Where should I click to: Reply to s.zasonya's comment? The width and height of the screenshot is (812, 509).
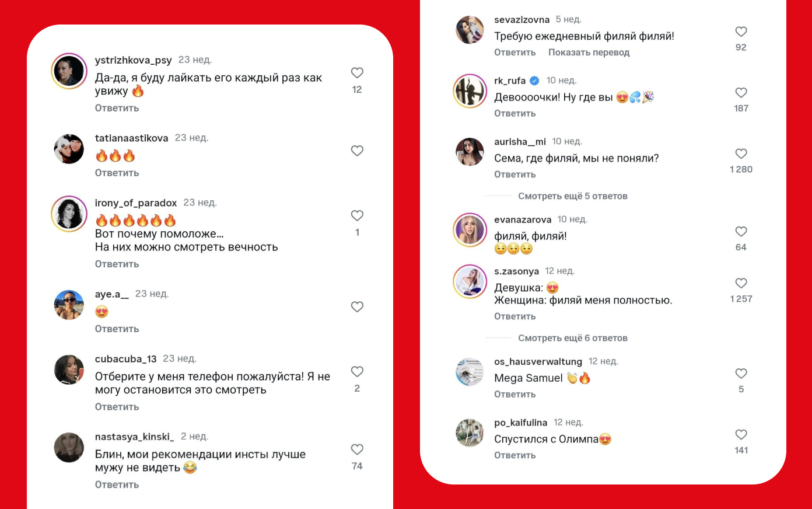pos(514,316)
